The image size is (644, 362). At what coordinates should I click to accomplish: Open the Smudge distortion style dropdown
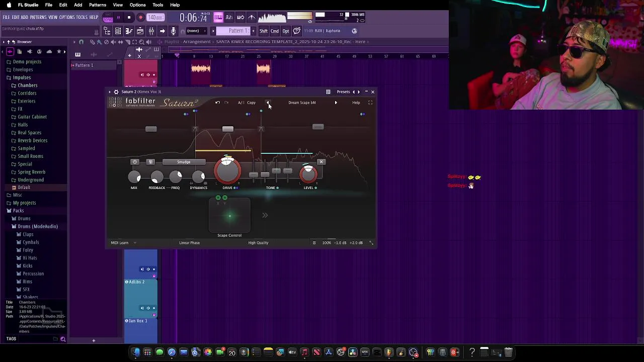184,162
